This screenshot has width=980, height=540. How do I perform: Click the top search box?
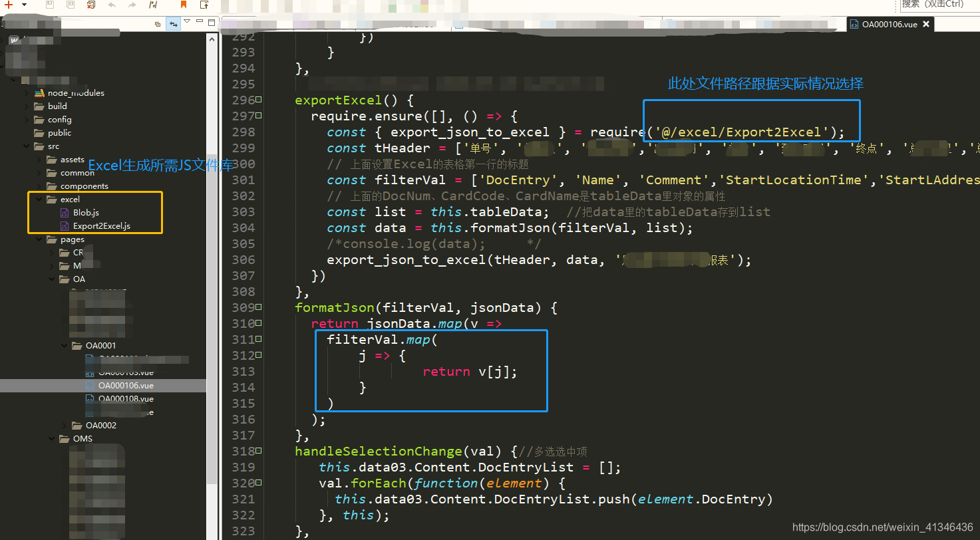(x=940, y=4)
